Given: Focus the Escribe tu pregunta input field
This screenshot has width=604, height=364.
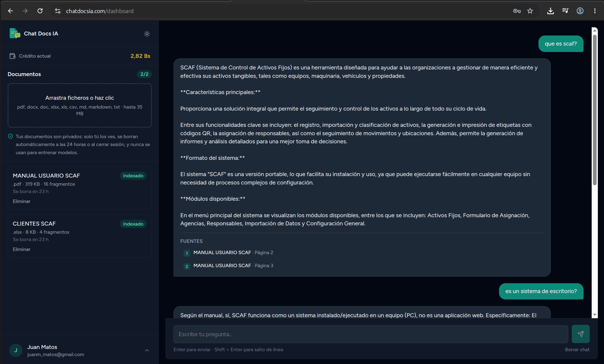Looking at the screenshot, I should [371, 334].
